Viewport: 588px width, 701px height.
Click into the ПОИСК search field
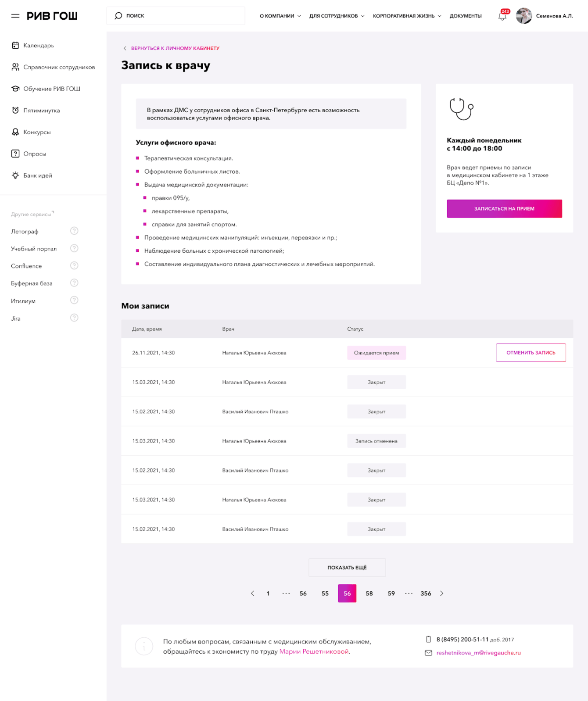point(176,16)
